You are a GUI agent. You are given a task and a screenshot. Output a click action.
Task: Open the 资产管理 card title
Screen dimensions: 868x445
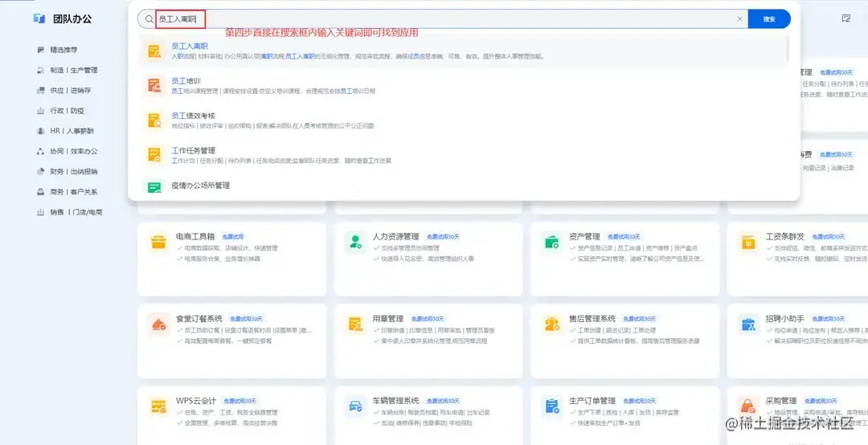pyautogui.click(x=584, y=237)
